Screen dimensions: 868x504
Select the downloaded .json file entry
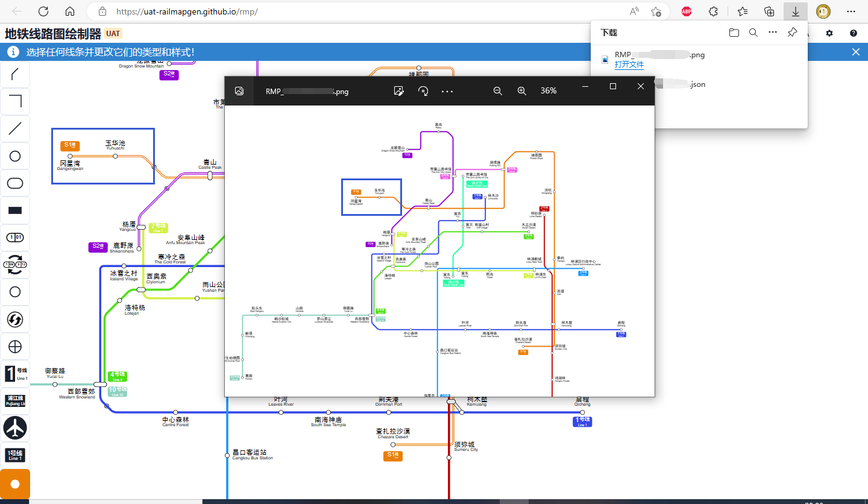pos(699,84)
